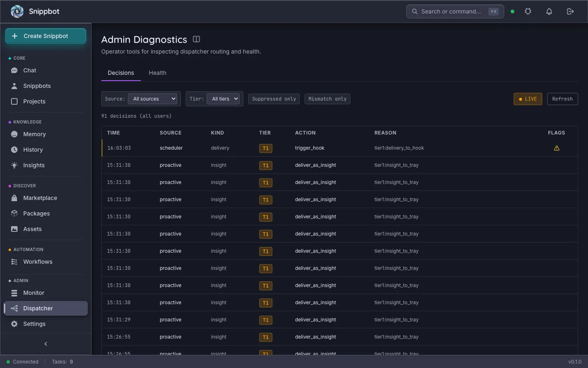
Task: Click the tier1:delivery_to_hook reason
Action: click(x=399, y=148)
